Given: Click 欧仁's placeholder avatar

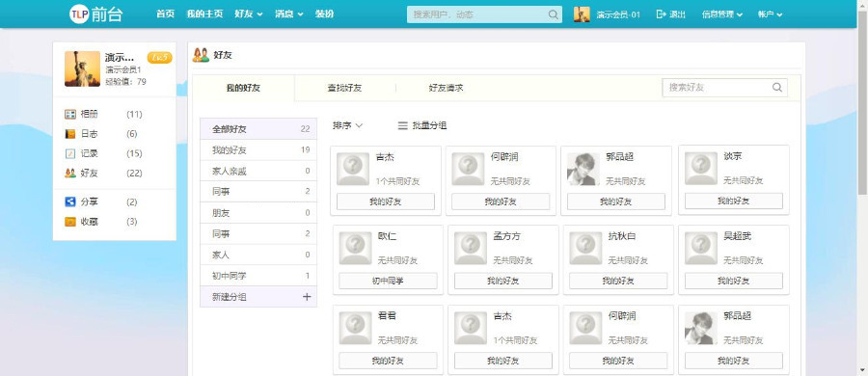Looking at the screenshot, I should point(355,249).
